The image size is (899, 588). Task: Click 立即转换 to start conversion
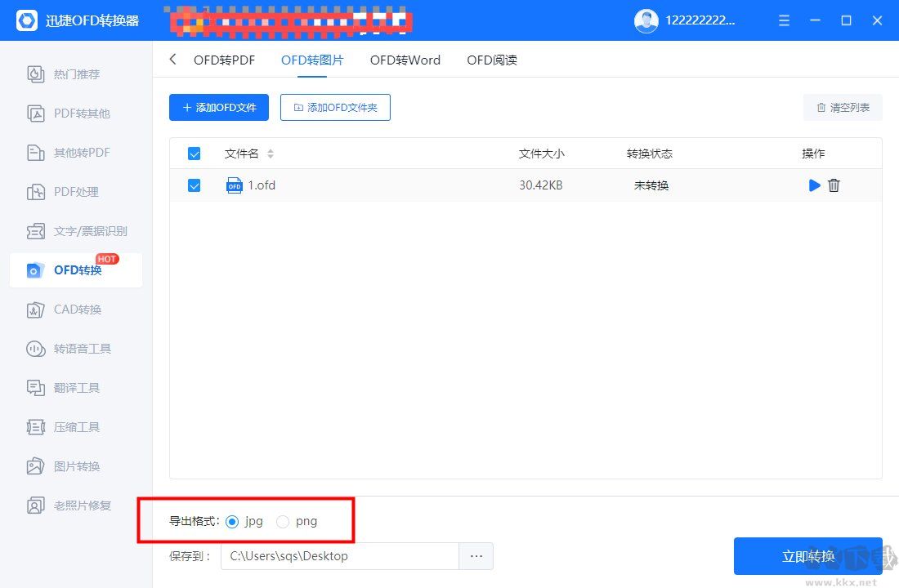click(807, 556)
